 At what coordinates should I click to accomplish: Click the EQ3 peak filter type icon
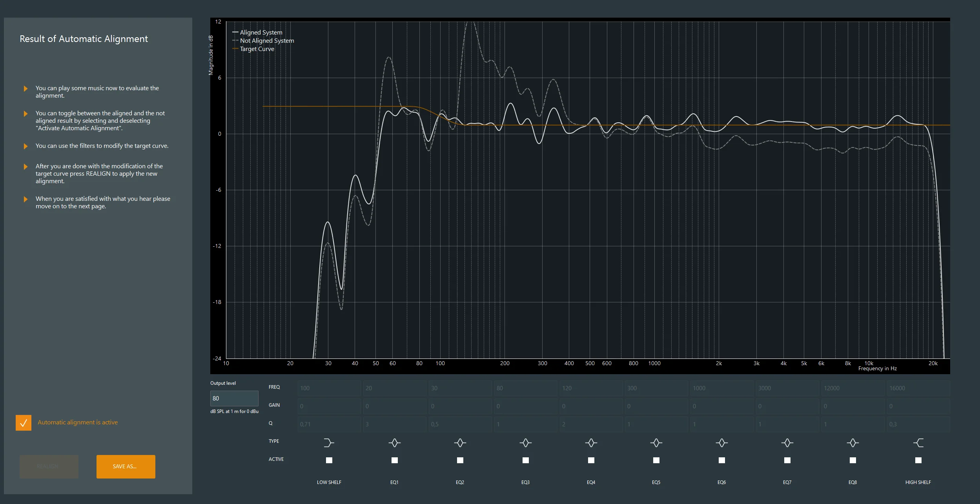(x=525, y=443)
